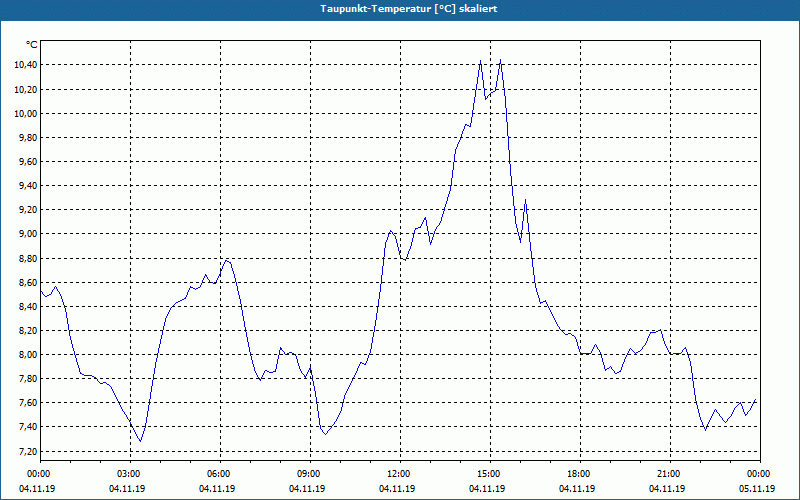Click the 04.11.19 date beneath 09:00
Screen dimensions: 800x500
pos(307,489)
